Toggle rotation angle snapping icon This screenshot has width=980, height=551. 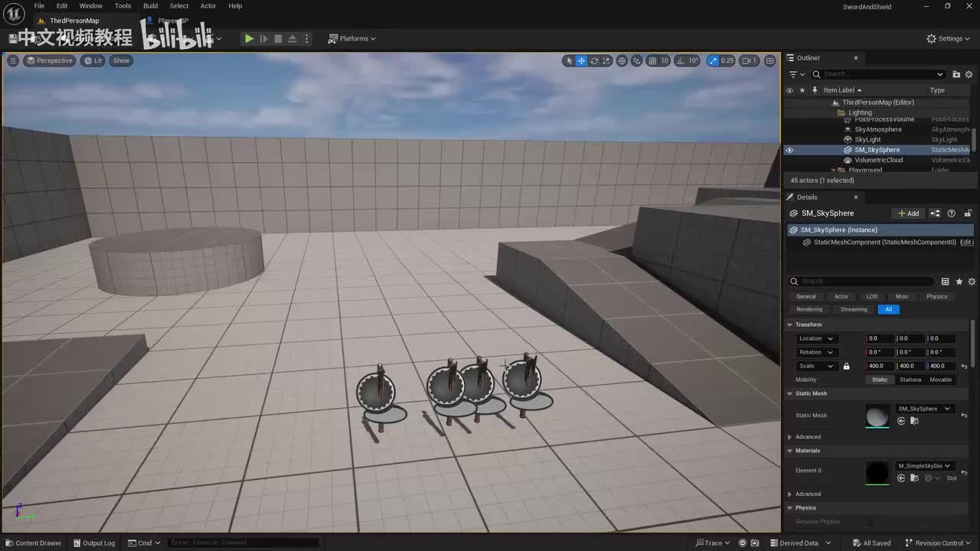[x=680, y=60]
